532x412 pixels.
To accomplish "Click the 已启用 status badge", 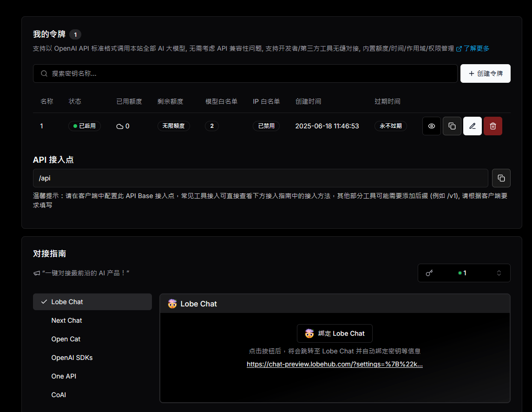I will pos(84,126).
